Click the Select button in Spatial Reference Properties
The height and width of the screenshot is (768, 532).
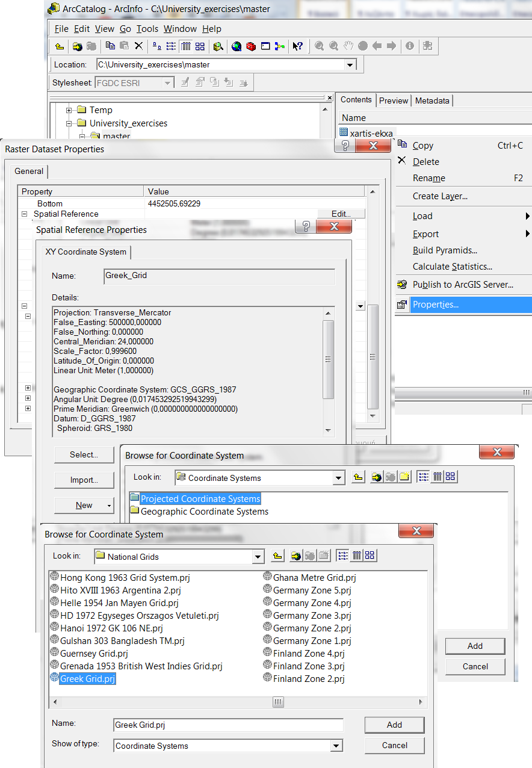tap(84, 455)
